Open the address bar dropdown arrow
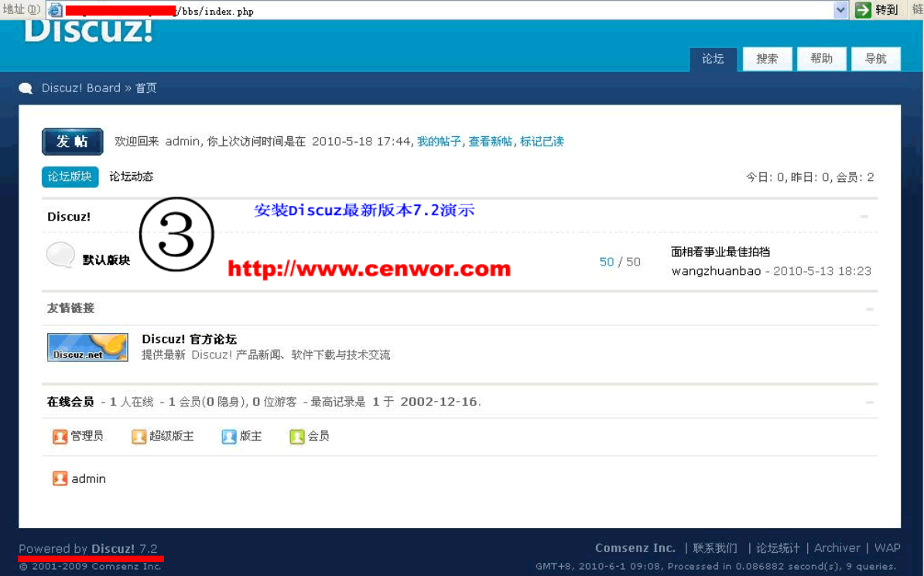 click(840, 10)
